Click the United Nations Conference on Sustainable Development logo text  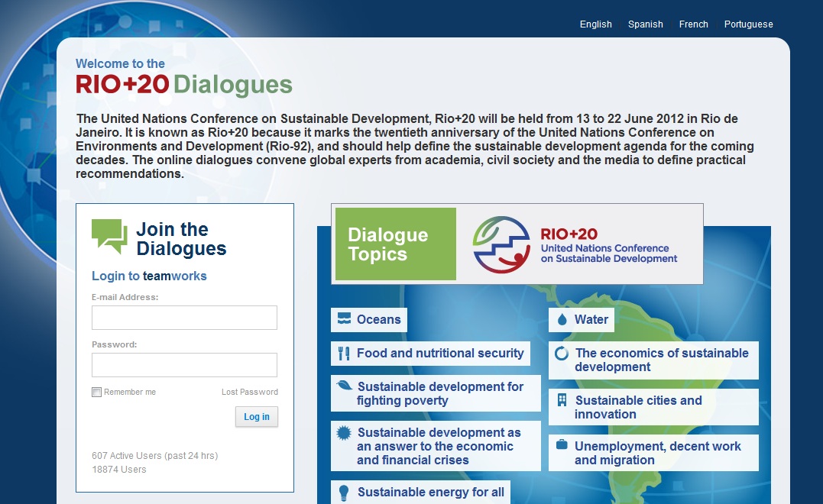pos(609,254)
